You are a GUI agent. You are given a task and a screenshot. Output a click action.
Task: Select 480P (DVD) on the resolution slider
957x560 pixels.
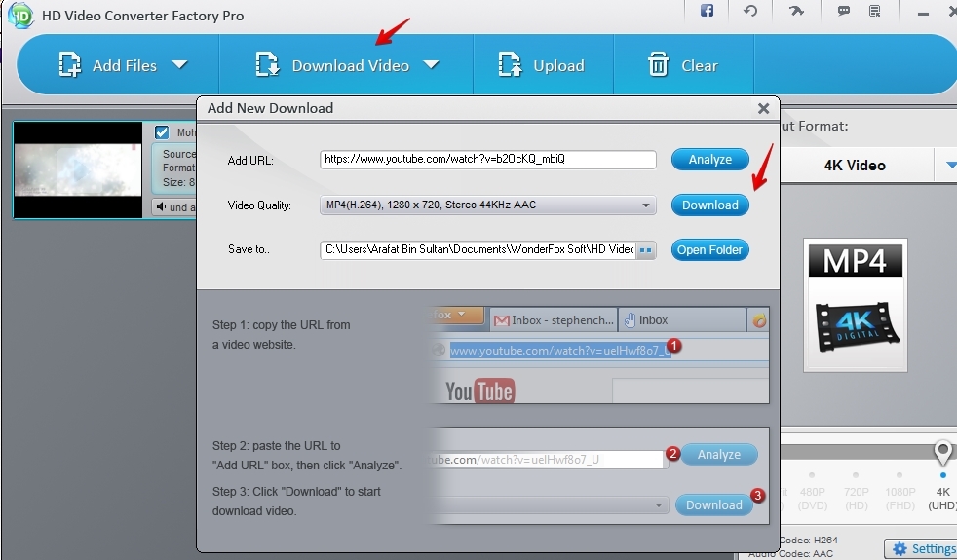click(x=813, y=499)
